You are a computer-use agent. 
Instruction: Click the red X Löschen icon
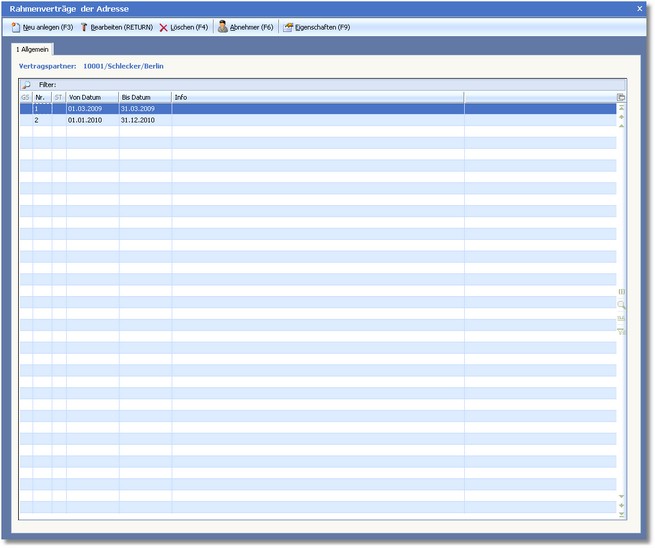164,27
